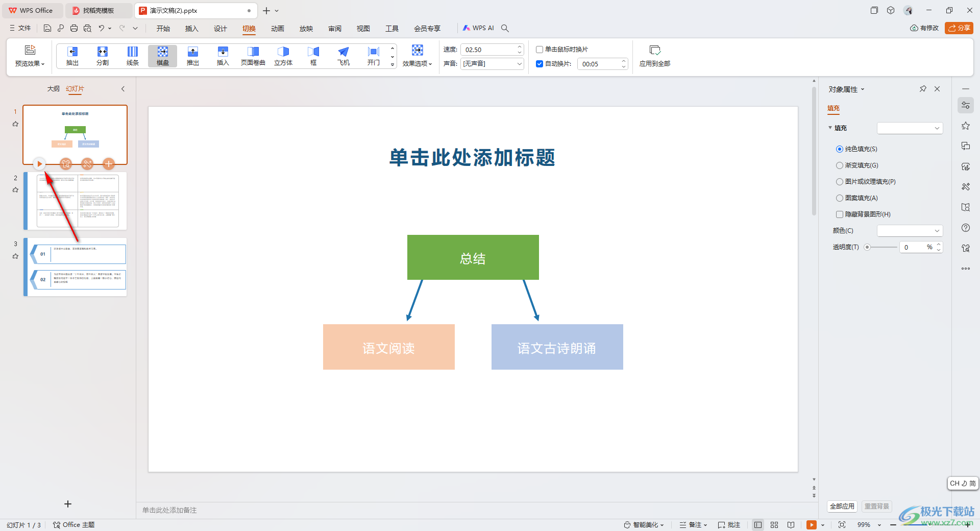Select the 开门 transition effect
This screenshot has width=980, height=531.
(x=374, y=56)
